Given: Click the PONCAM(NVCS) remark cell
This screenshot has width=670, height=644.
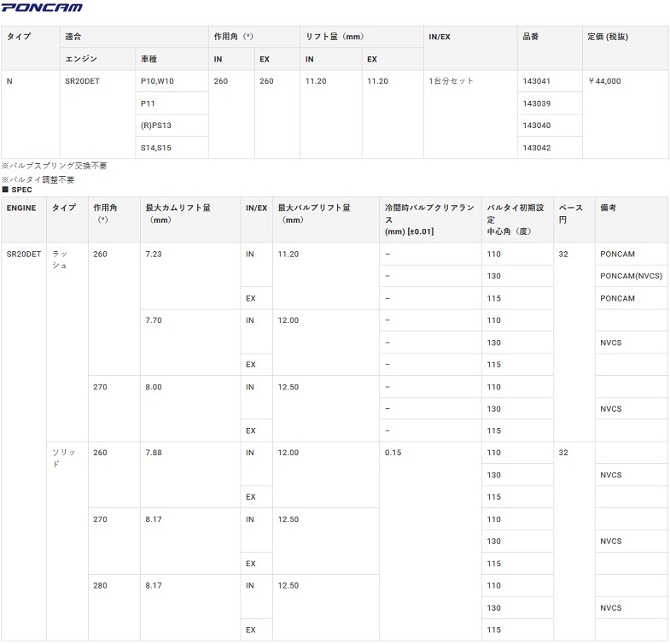Looking at the screenshot, I should click(x=631, y=276).
